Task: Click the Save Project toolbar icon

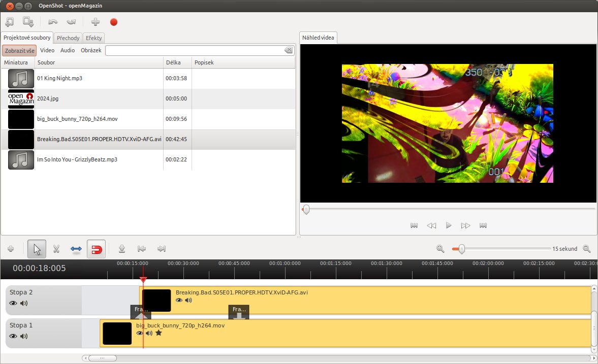Action: click(28, 22)
